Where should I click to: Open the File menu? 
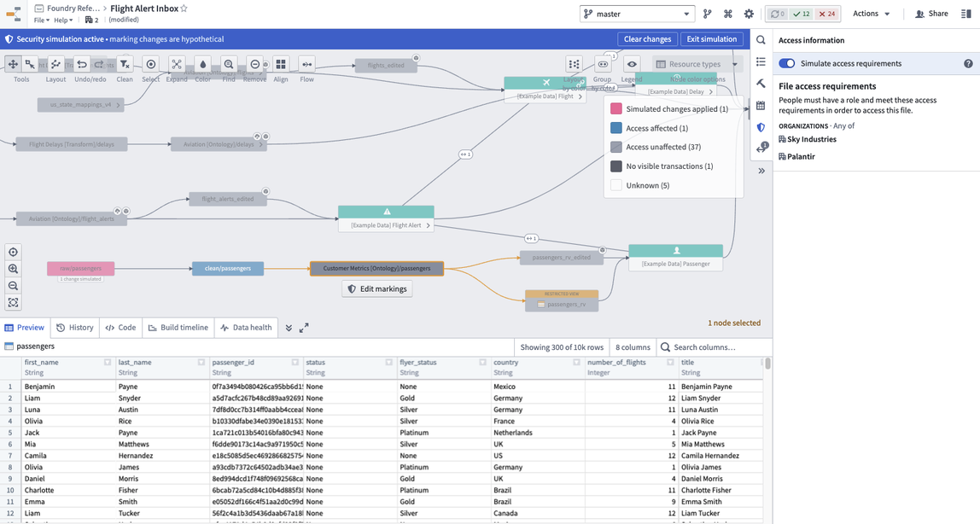[x=42, y=20]
